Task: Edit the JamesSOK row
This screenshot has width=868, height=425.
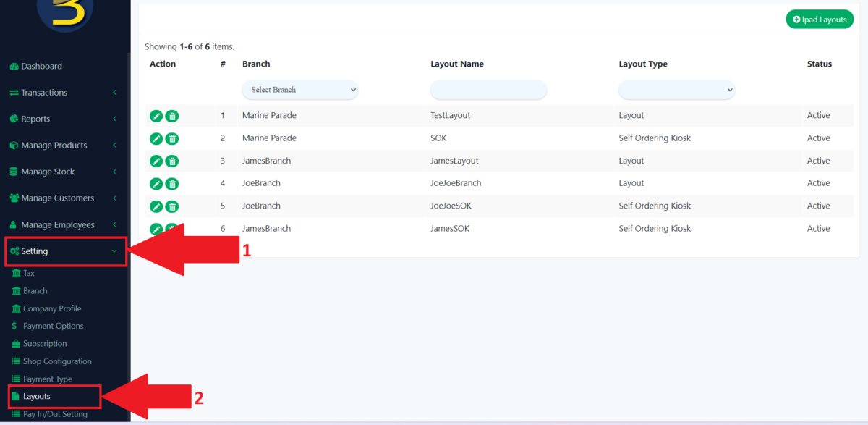Action: point(156,228)
